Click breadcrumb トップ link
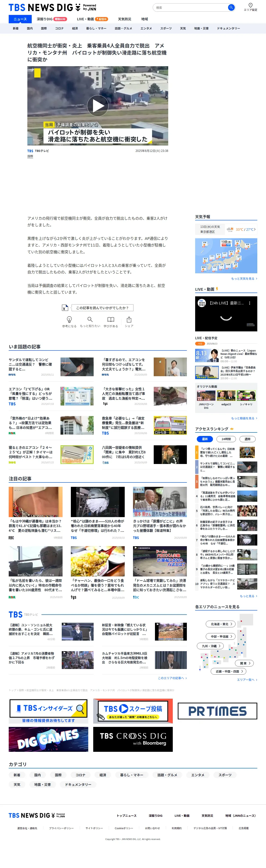 click(x=12, y=690)
